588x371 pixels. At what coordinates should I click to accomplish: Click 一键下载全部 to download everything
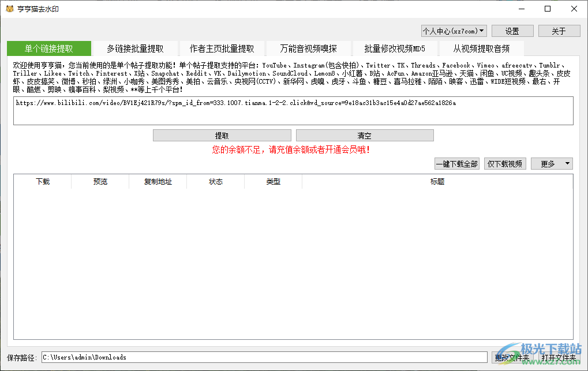coord(457,163)
